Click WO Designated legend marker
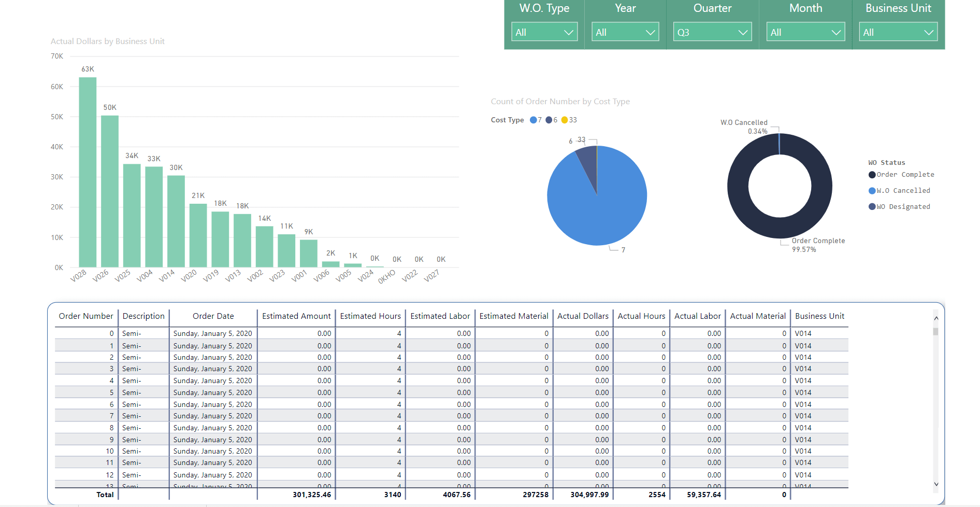The image size is (980, 507). pyautogui.click(x=872, y=207)
